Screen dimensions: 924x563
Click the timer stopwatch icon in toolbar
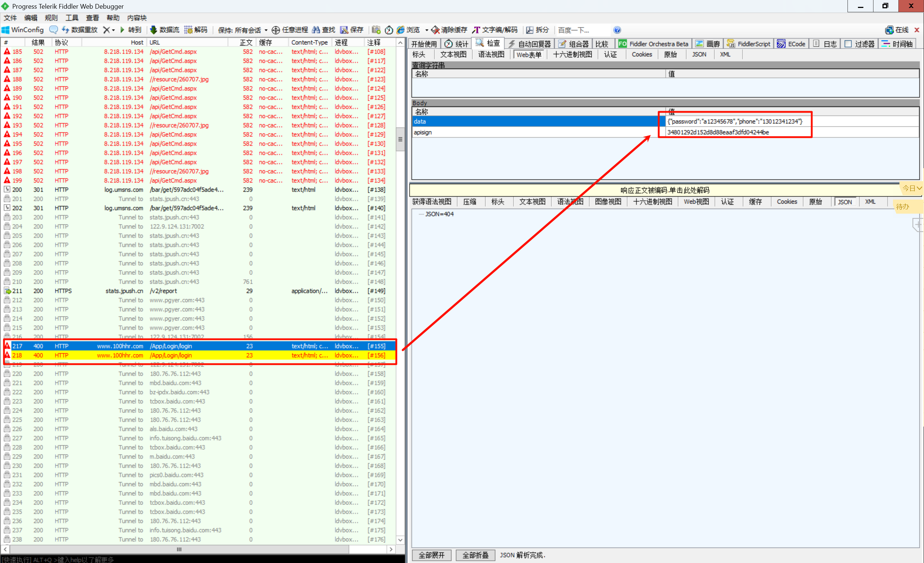[x=389, y=30]
